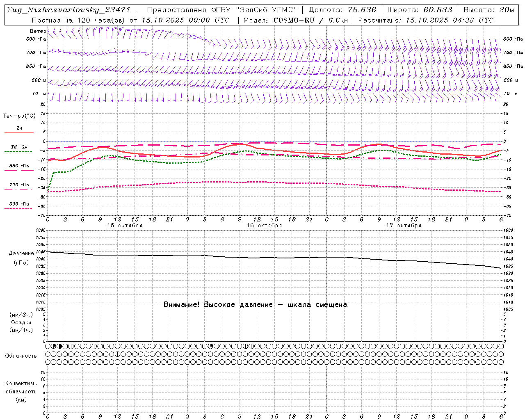Click the text Предоставлено ФГБУ "ЗапСиб УГМС"
This screenshot has width=525, height=420.
coord(221,10)
